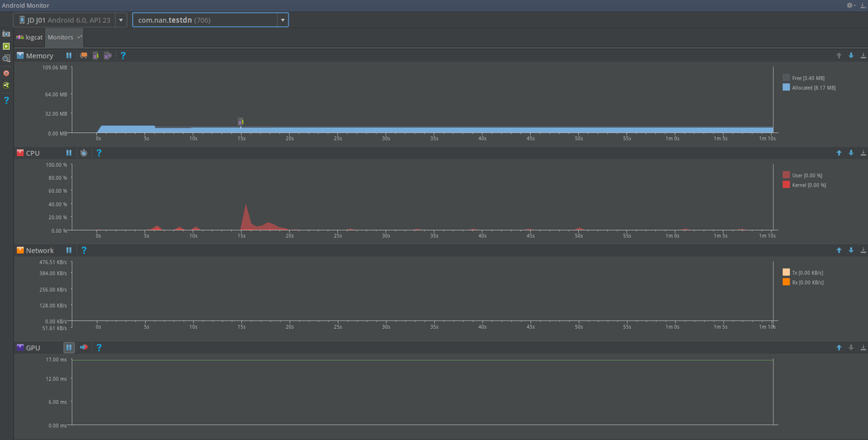The image size is (868, 440).
Task: Open the left sidebar help question mark
Action: pyautogui.click(x=6, y=101)
